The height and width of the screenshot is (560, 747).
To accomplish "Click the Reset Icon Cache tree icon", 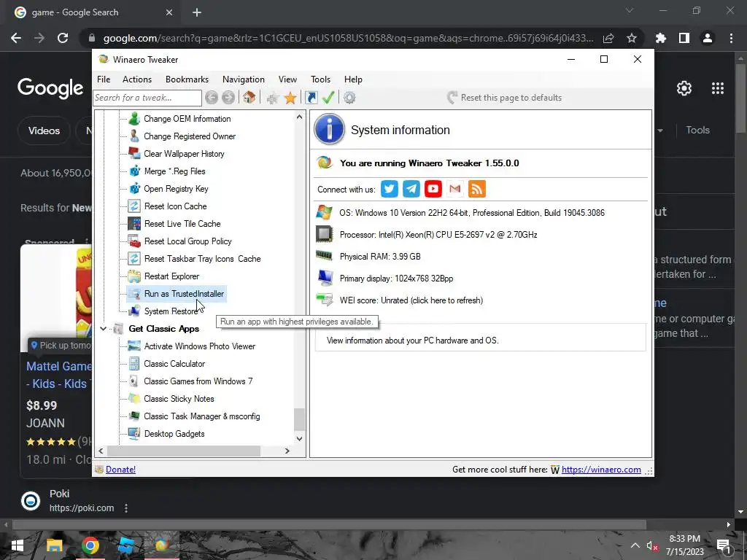I will click(134, 206).
